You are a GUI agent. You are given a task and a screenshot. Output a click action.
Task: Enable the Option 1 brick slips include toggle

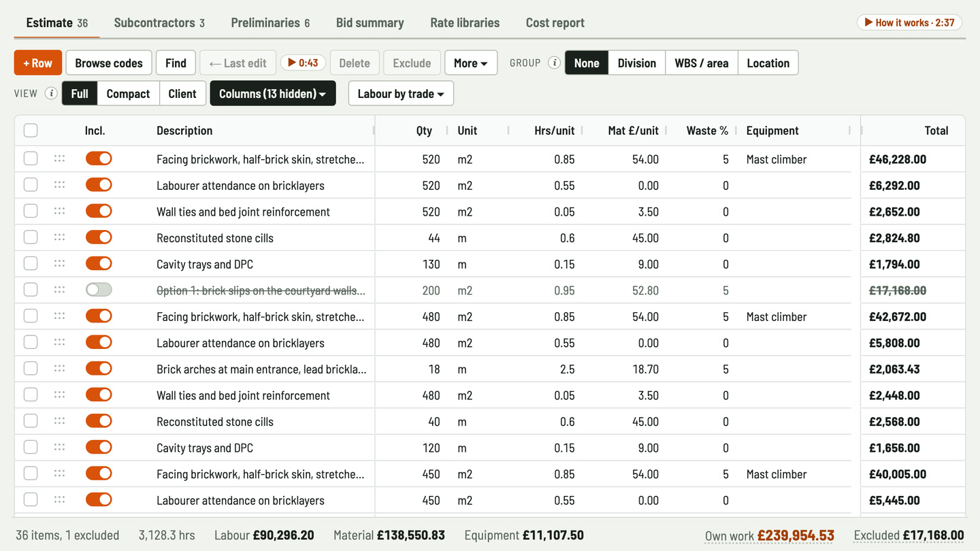tap(99, 290)
